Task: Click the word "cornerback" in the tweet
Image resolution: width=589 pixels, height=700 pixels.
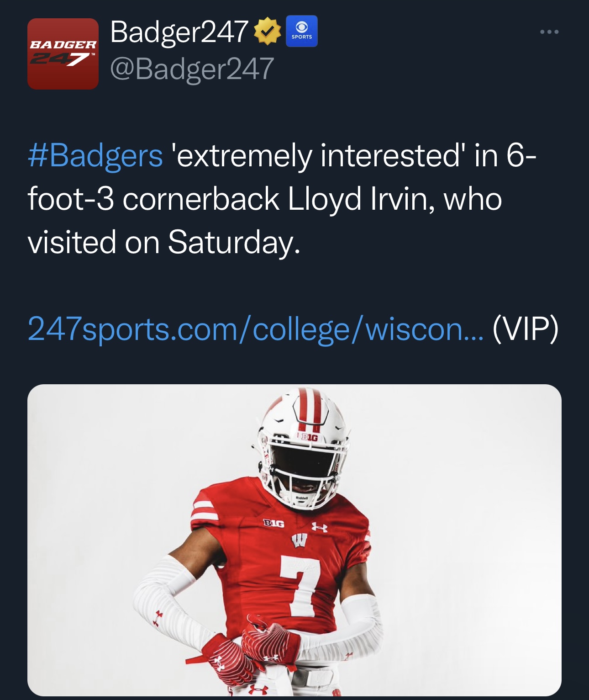Action: [201, 199]
